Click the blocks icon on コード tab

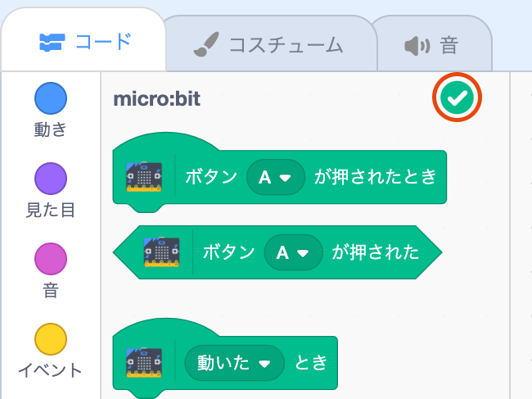coord(52,43)
